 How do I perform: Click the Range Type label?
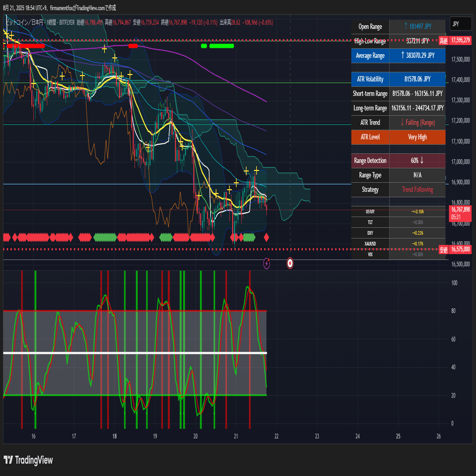click(x=370, y=175)
